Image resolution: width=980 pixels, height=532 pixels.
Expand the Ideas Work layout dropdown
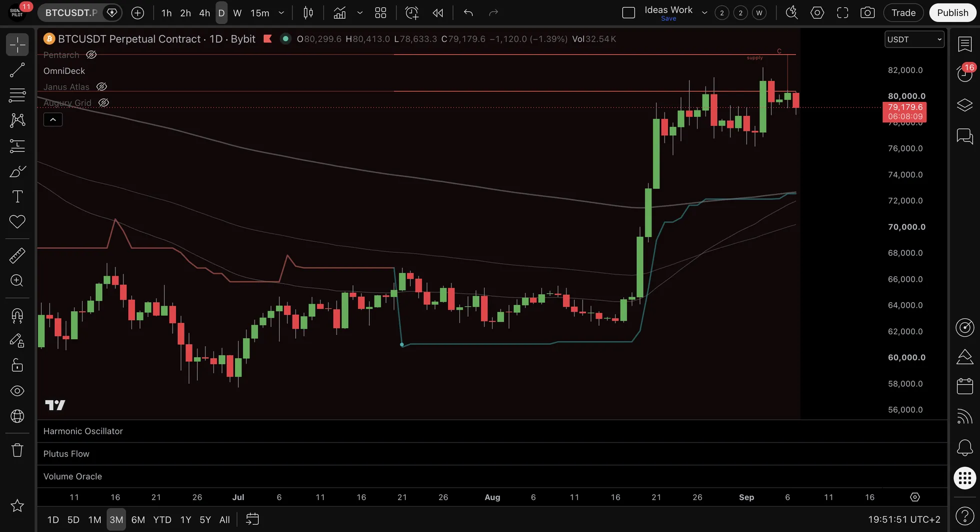[704, 13]
